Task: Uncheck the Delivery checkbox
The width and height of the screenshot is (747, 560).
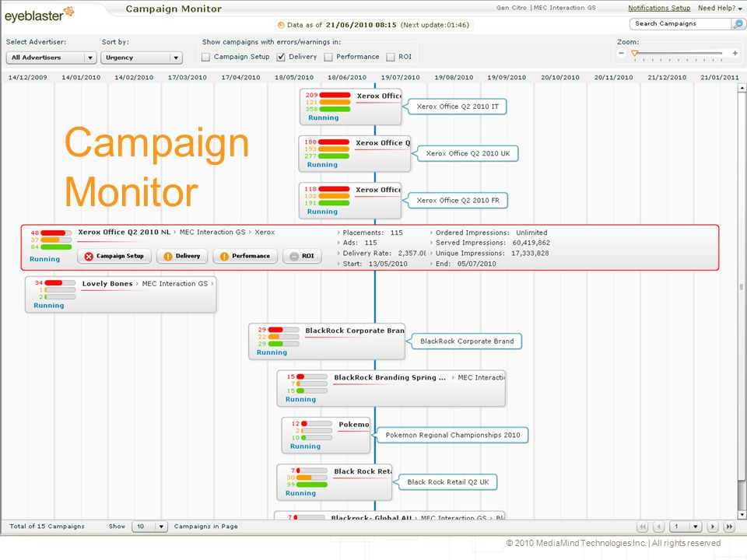Action: [x=281, y=57]
